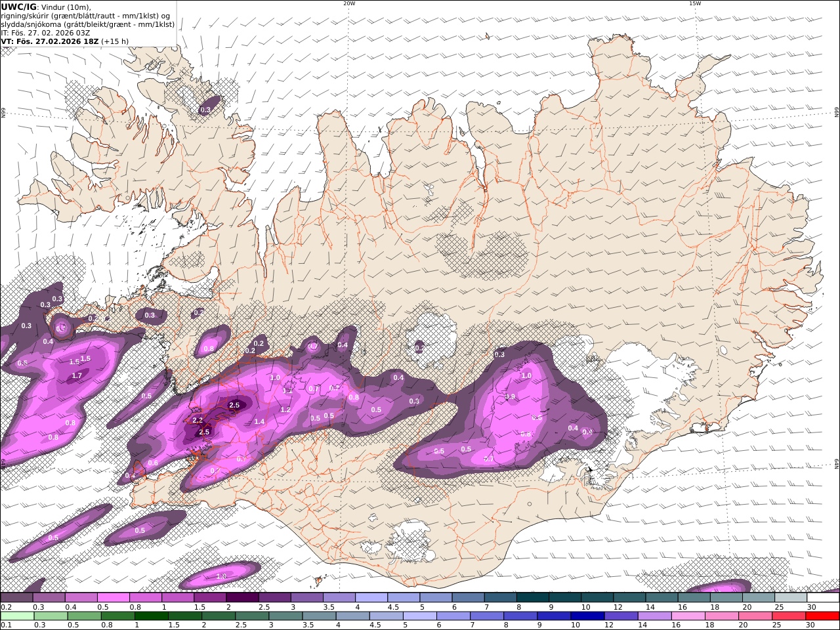Click the '2.2' precipitation value on the map

click(x=197, y=421)
